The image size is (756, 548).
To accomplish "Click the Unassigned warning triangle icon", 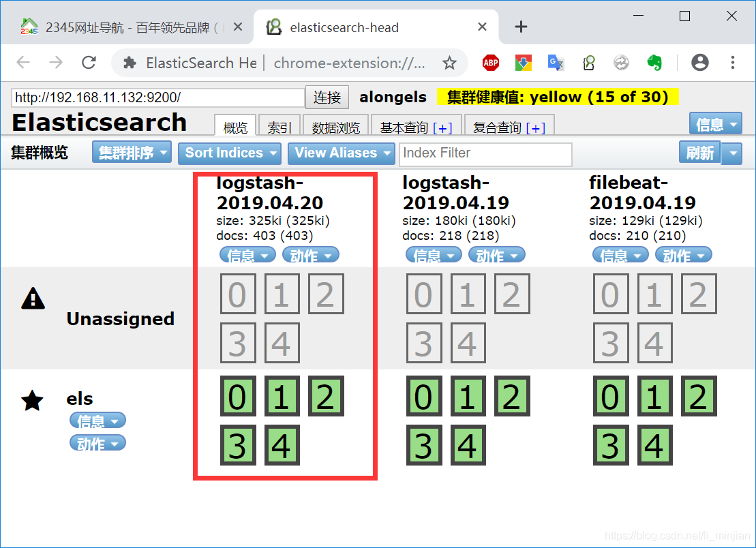I will click(33, 299).
